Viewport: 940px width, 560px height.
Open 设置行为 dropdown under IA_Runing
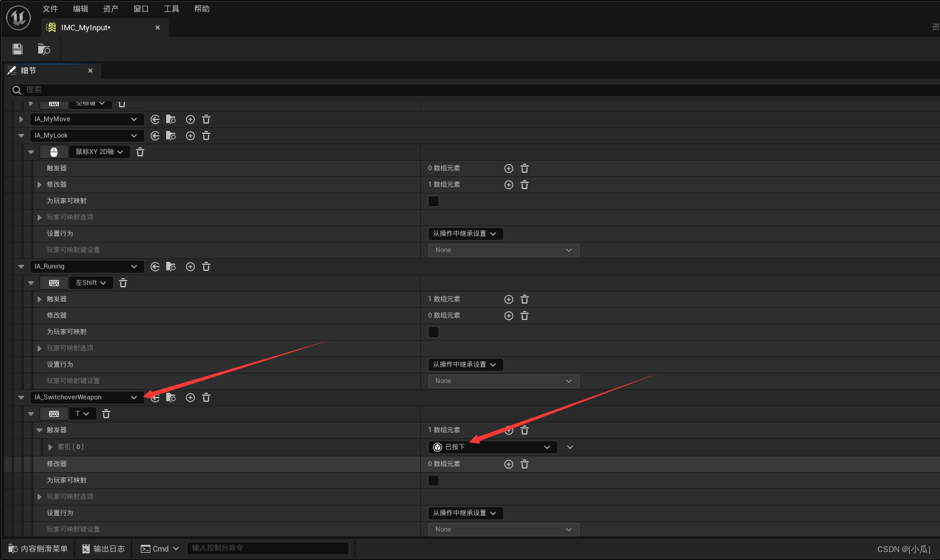click(x=466, y=365)
